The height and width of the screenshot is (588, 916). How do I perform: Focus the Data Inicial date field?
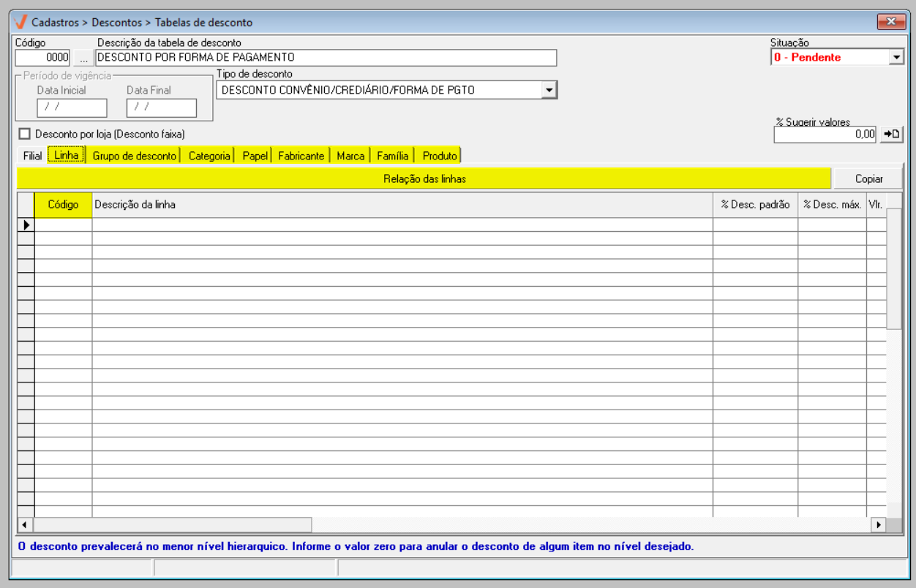[x=72, y=108]
